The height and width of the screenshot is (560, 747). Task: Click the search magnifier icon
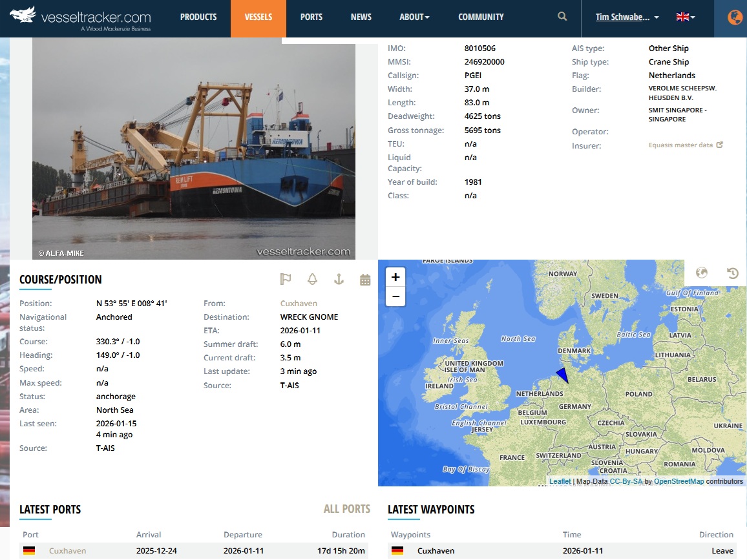pos(562,17)
